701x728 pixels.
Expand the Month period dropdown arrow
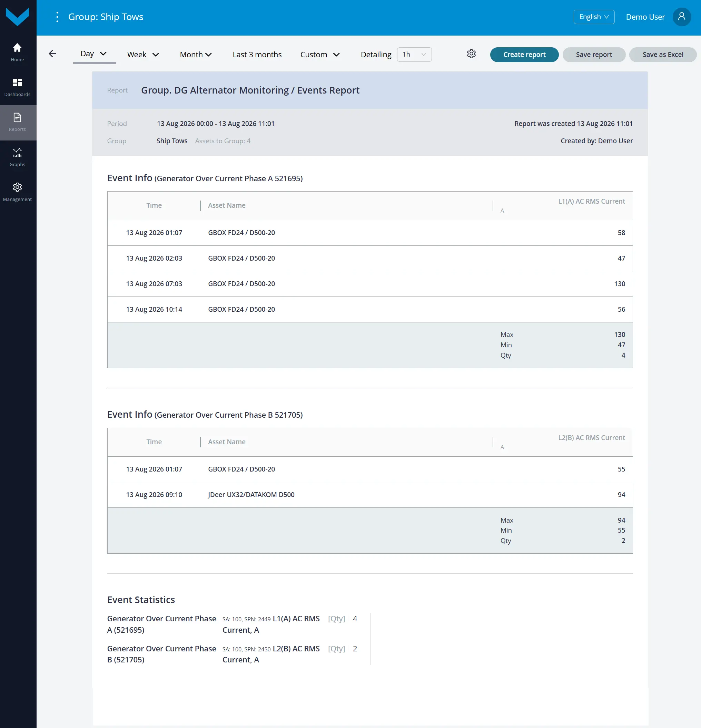click(209, 55)
